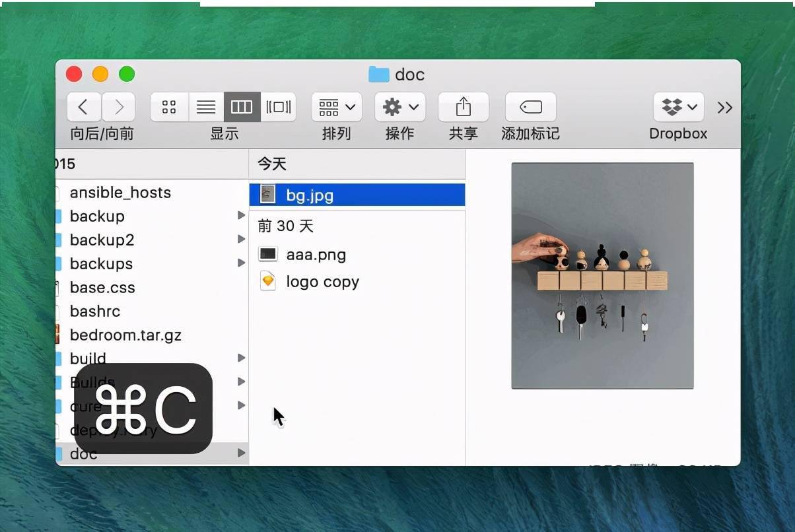Click the 添加标记 tag button
The height and width of the screenshot is (532, 795).
[x=530, y=107]
